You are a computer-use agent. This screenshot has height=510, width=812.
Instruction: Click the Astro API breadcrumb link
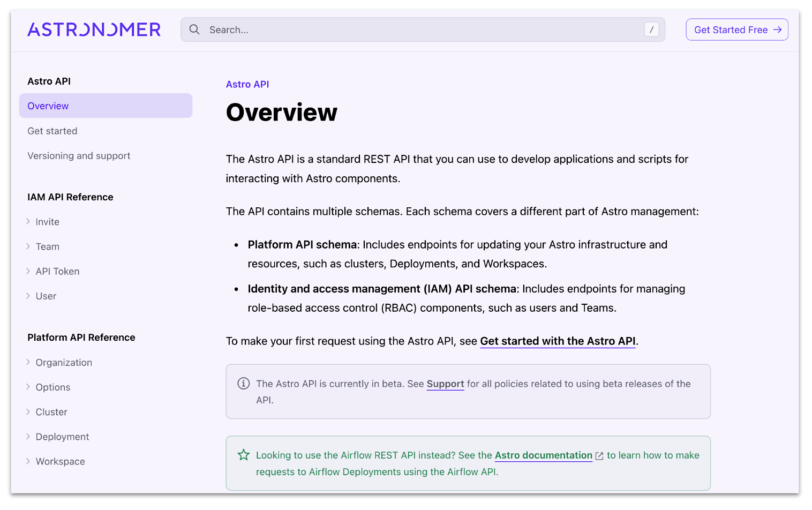pyautogui.click(x=247, y=84)
